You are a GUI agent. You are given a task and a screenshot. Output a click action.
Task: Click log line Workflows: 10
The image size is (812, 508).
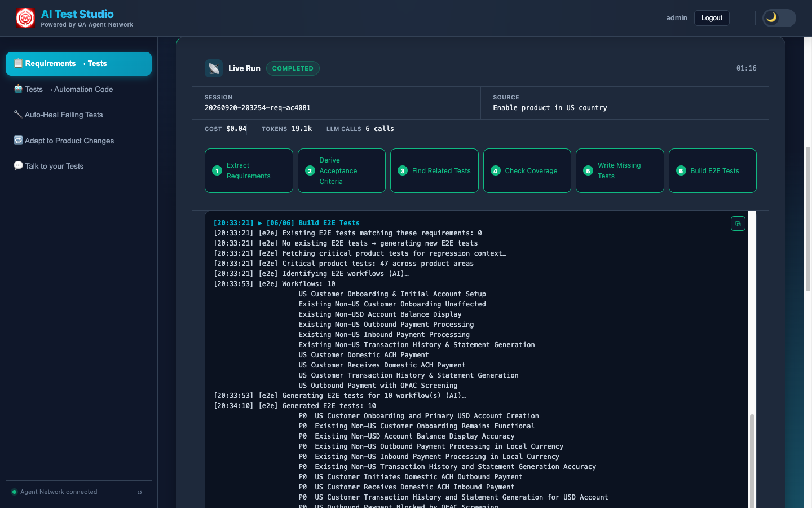[x=275, y=284]
